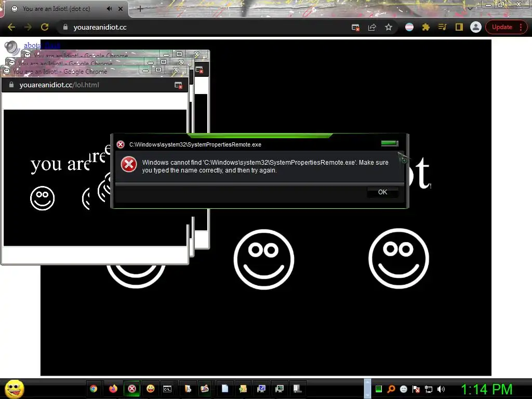Open the remote desktop monitor taskbar icon

click(261, 389)
